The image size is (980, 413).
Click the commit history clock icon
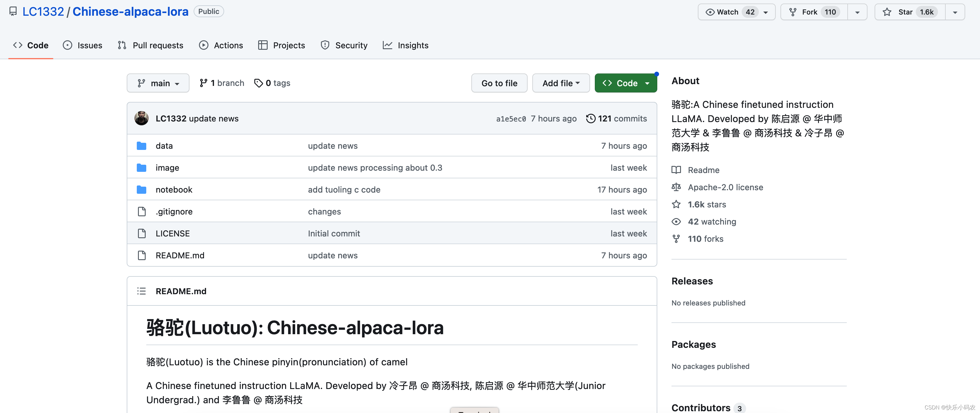point(590,119)
